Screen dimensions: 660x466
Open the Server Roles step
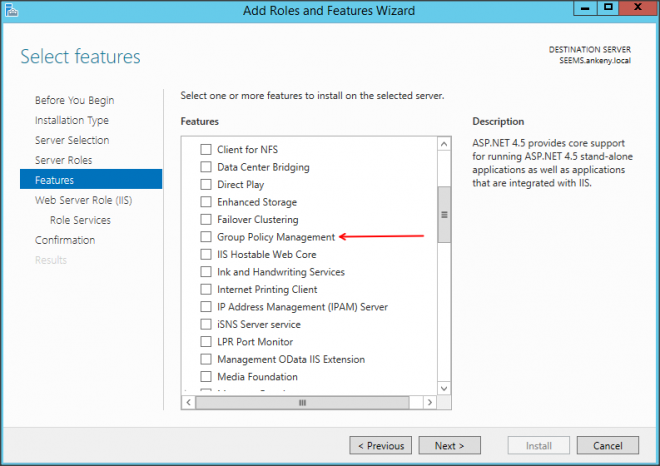pos(63,160)
